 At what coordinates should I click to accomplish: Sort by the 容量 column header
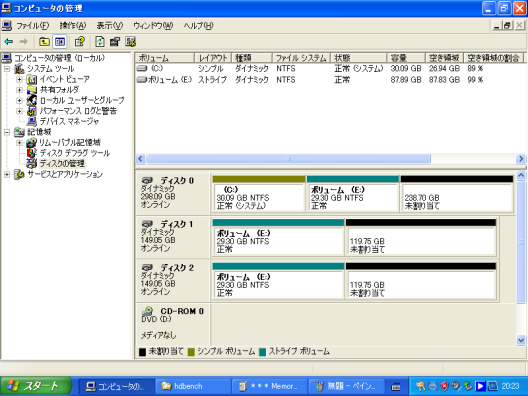pyautogui.click(x=406, y=58)
